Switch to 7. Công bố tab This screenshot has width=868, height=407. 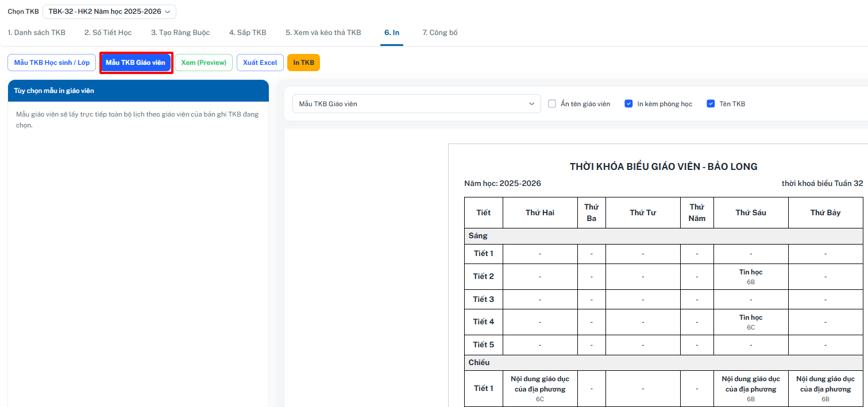[440, 33]
